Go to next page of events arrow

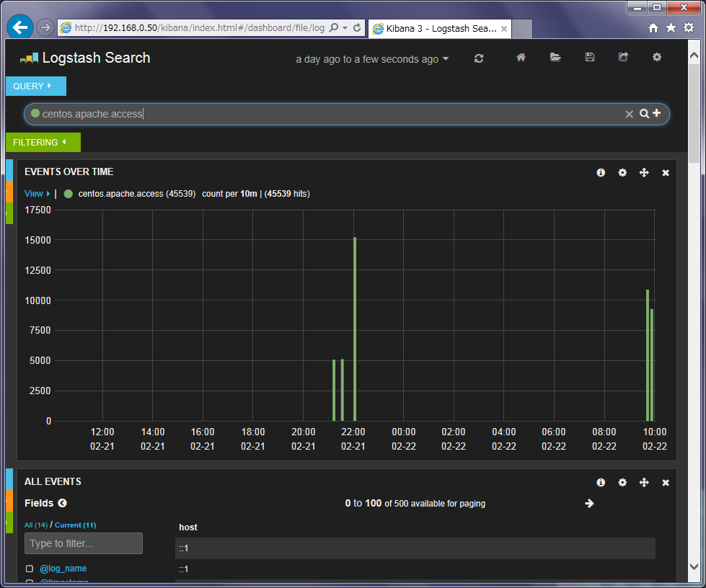pyautogui.click(x=589, y=504)
